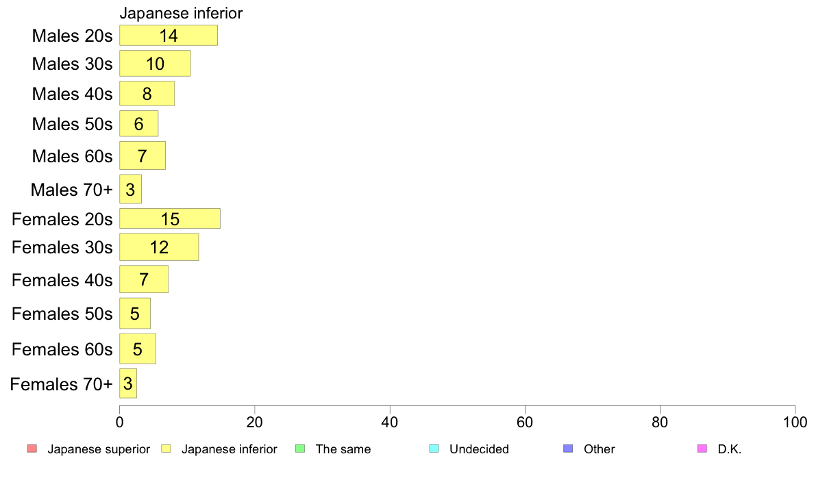Image resolution: width=814 pixels, height=504 pixels.
Task: Click the cyan Undecided legend swatch
Action: point(434,449)
